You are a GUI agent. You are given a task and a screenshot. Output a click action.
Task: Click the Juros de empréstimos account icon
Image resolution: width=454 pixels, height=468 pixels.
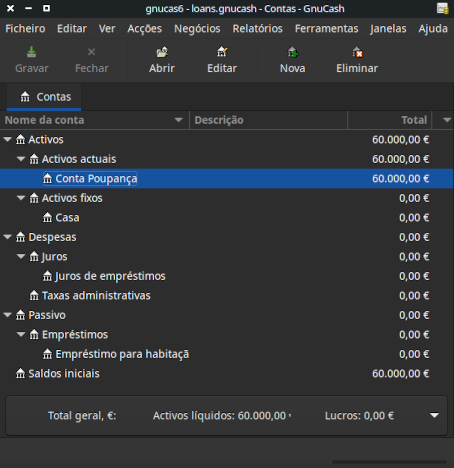pos(48,276)
